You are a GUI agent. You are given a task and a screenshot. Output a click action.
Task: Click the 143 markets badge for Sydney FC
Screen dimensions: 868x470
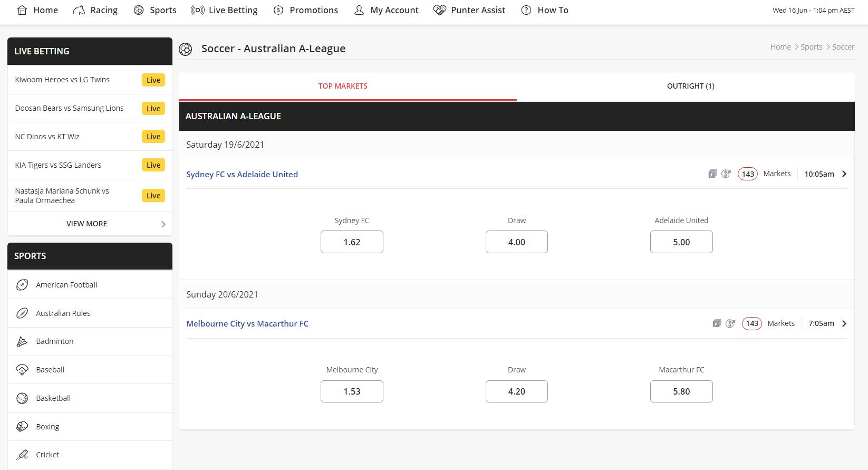[x=748, y=174]
